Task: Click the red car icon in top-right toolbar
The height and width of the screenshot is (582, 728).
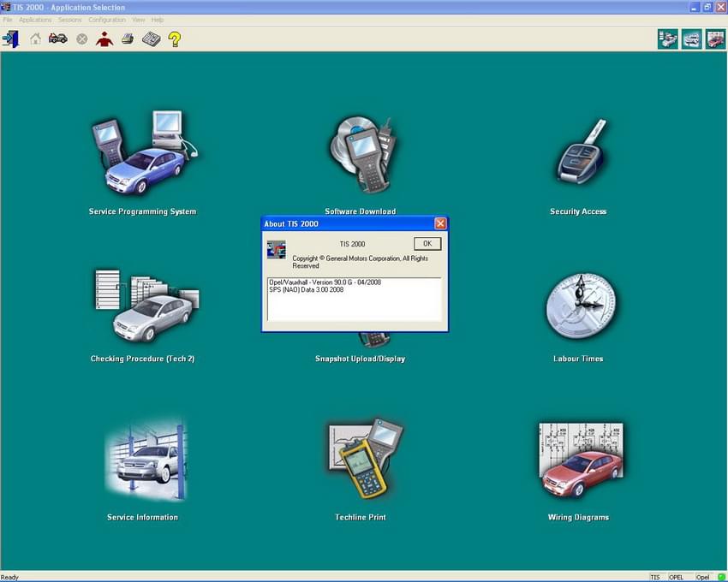Action: (715, 39)
